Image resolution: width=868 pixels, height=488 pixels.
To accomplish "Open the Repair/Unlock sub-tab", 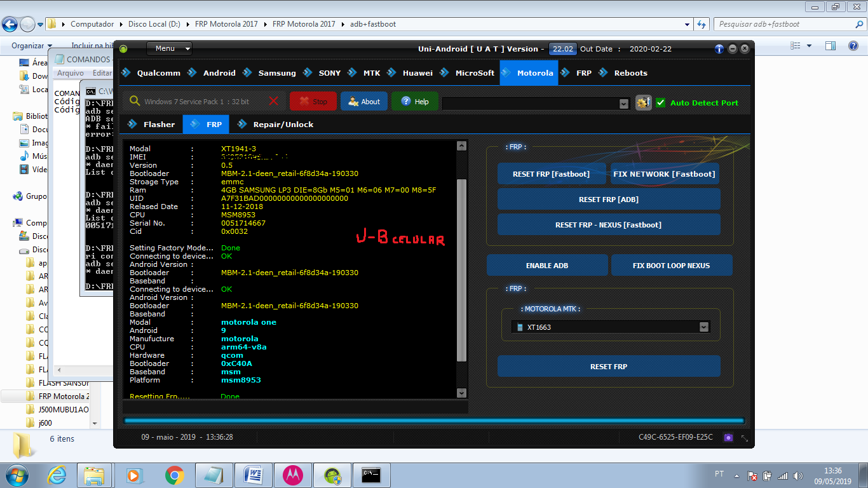I will click(x=283, y=125).
